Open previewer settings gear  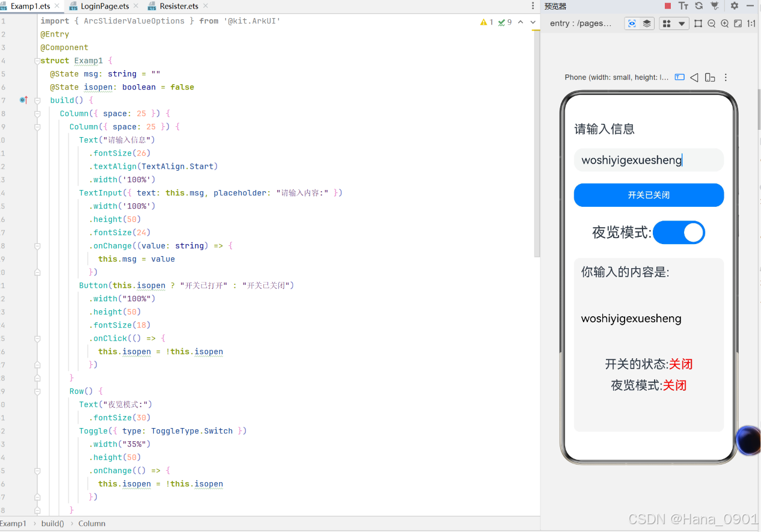735,6
